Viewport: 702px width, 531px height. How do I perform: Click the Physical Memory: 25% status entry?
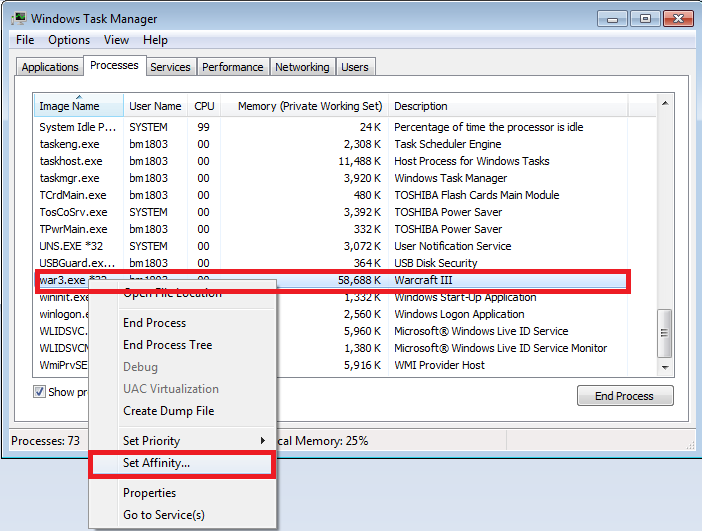pyautogui.click(x=322, y=441)
